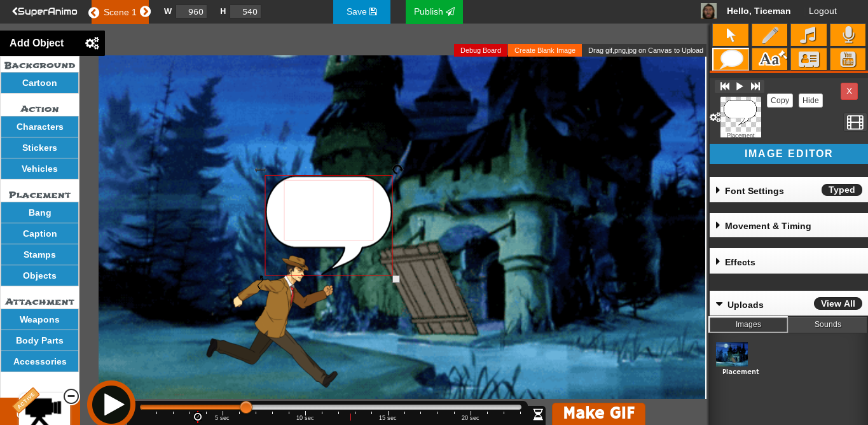The image size is (868, 425).
Task: Click the Hide button
Action: click(810, 101)
